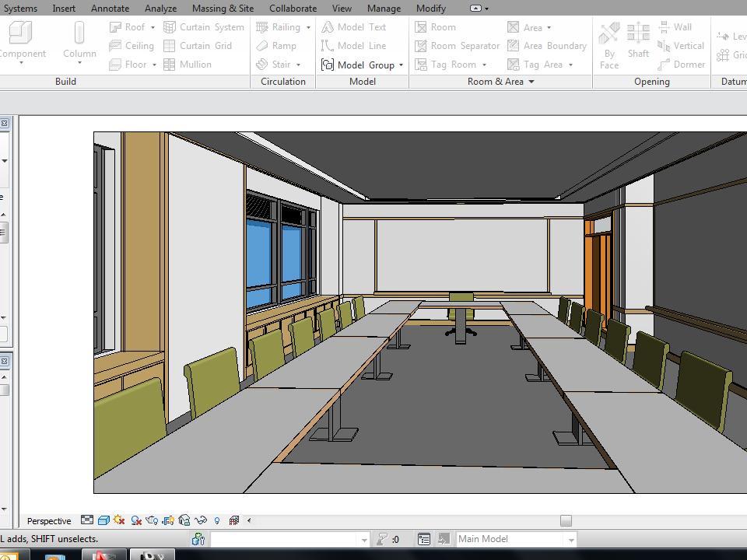Toggle the Detail Level view control
Image resolution: width=747 pixels, height=560 pixels.
point(87,520)
